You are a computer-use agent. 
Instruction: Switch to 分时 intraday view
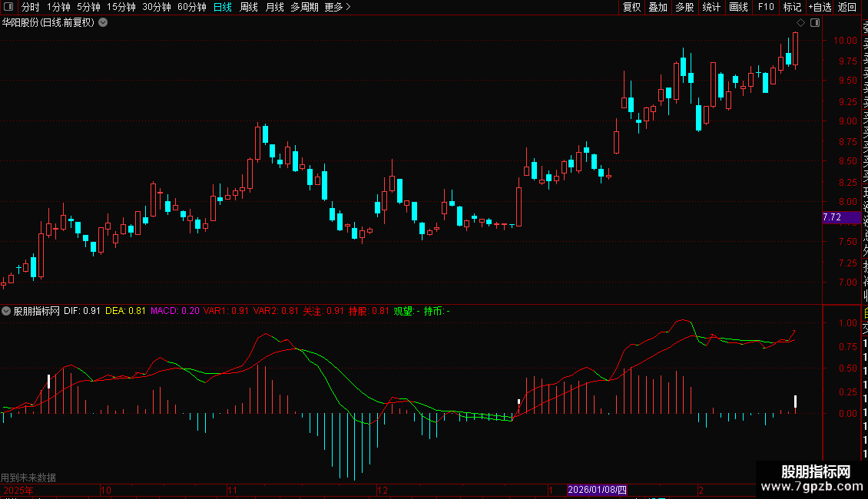(x=31, y=7)
